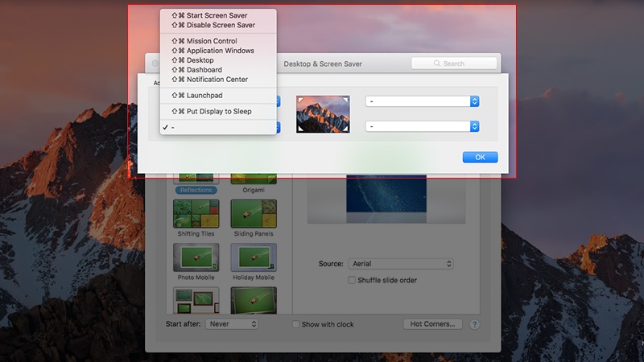Enable Shuffle slide order checkbox
Image resolution: width=644 pixels, height=362 pixels.
[352, 280]
